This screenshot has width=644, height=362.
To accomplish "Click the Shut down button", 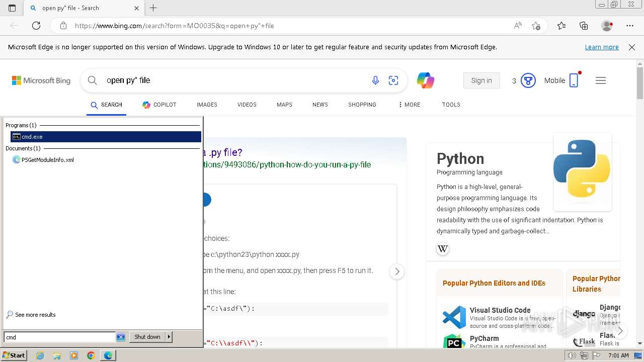I will pyautogui.click(x=147, y=337).
